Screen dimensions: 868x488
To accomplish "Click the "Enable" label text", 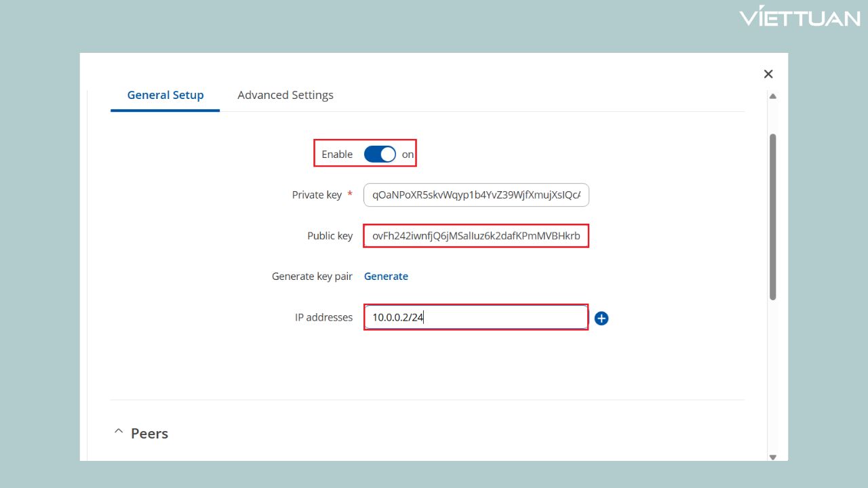I will click(337, 155).
